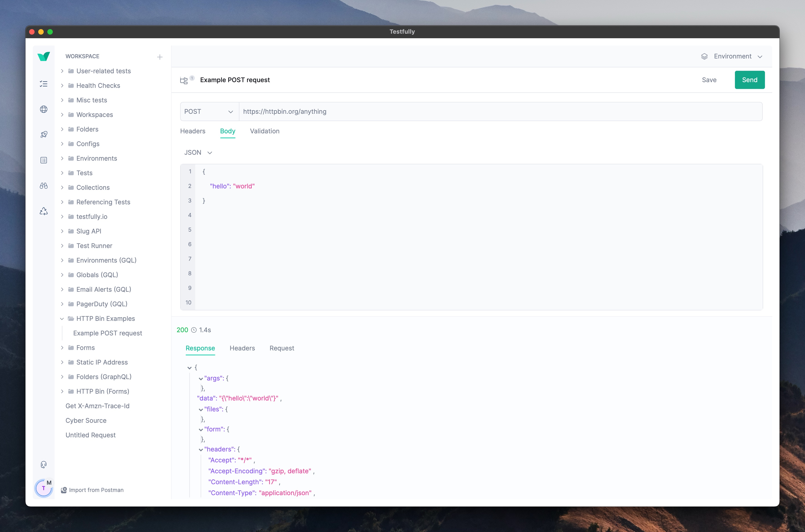This screenshot has width=805, height=532.
Task: Click the folder tree icon beside request title
Action: click(x=184, y=80)
